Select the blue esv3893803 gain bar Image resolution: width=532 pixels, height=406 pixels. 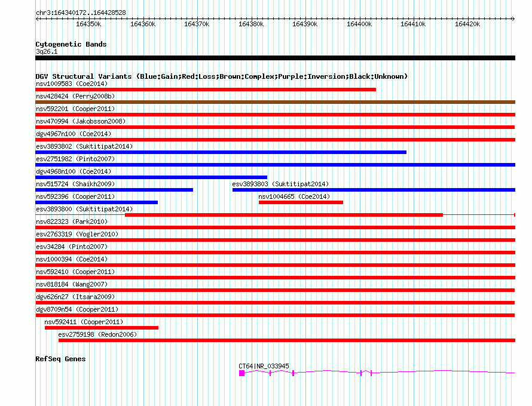point(374,190)
